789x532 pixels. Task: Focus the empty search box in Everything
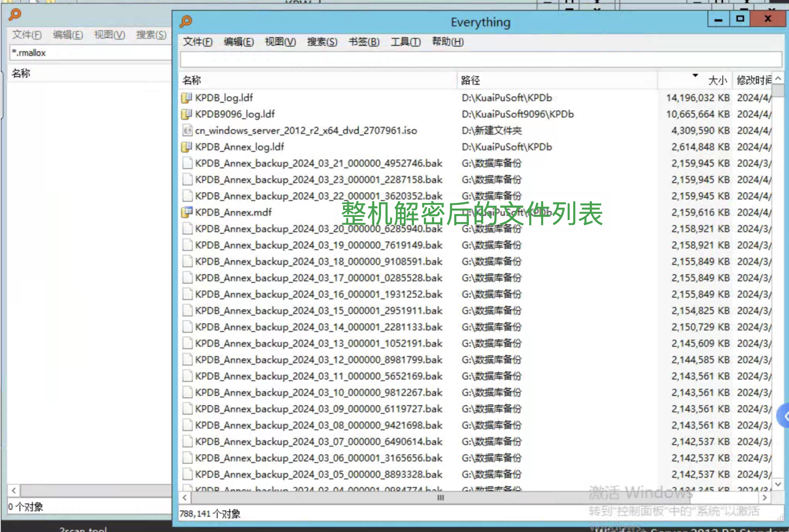pyautogui.click(x=481, y=60)
